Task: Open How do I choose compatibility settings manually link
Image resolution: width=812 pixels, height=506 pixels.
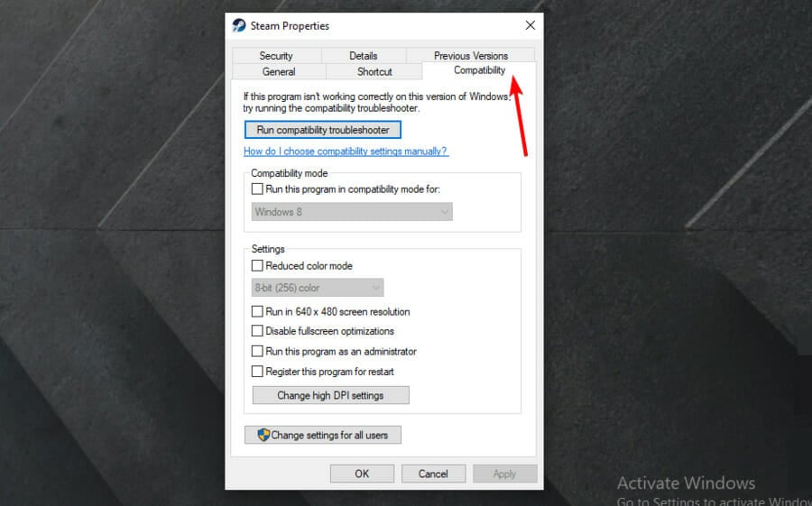Action: [346, 152]
